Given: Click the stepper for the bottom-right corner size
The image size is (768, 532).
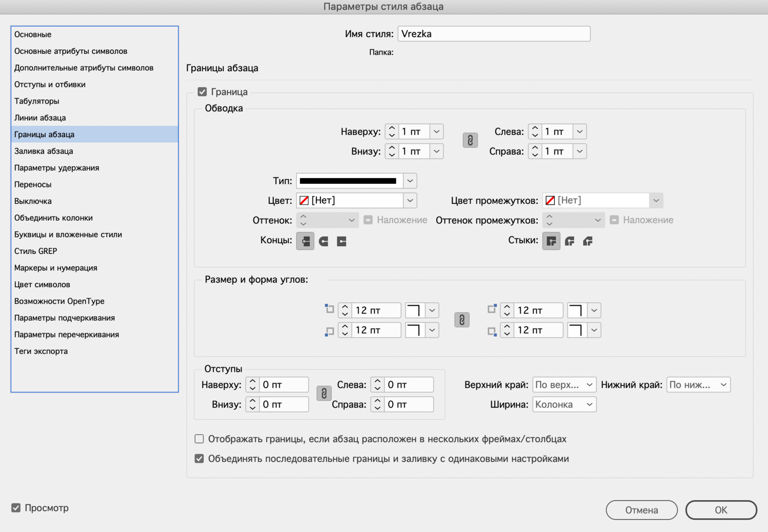Looking at the screenshot, I should pyautogui.click(x=507, y=330).
